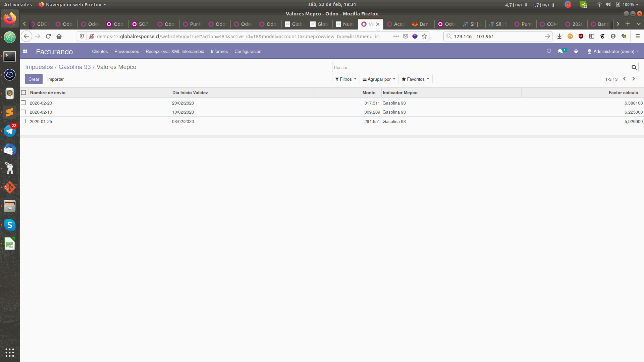Click the Odoo home/app switcher icon
644x362 pixels.
25,51
